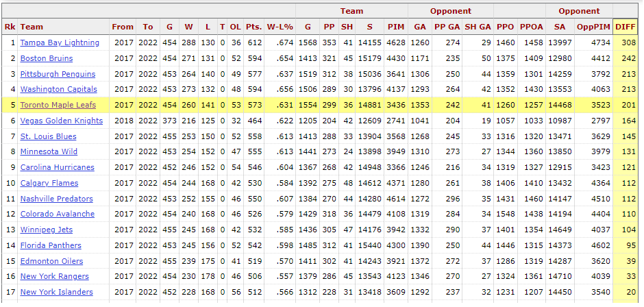Image resolution: width=644 pixels, height=307 pixels.
Task: Select Opponent header above SA and OppPIM
Action: pyautogui.click(x=579, y=11)
